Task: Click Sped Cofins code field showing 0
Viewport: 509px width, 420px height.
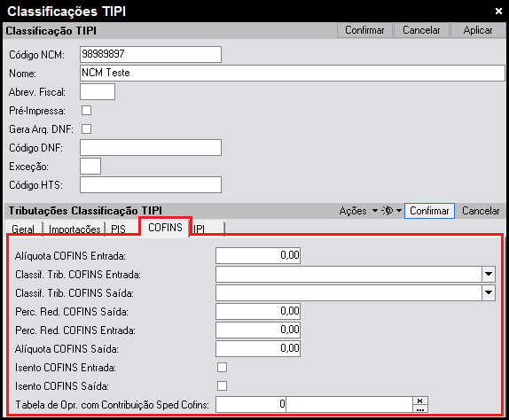Action: pos(251,404)
